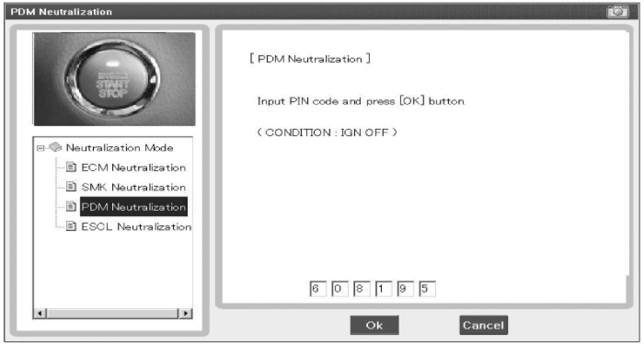Click the Start Stop button thumbnail image
644x345 pixels.
(115, 79)
